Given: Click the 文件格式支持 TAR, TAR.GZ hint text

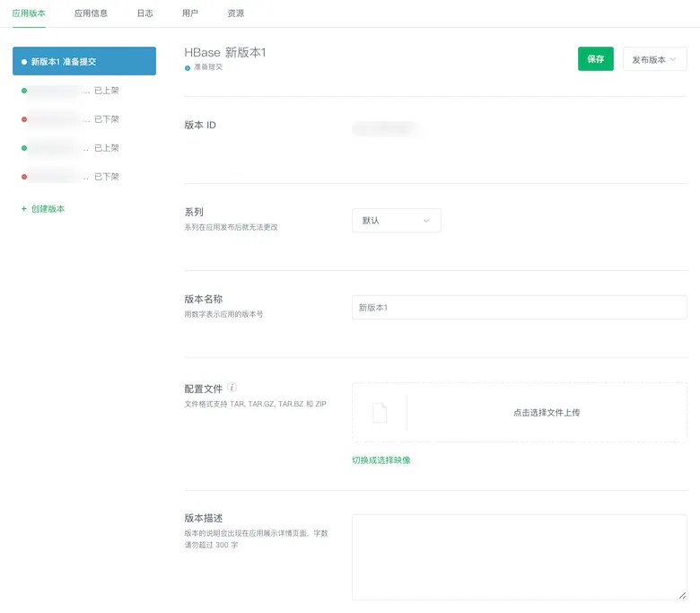Looking at the screenshot, I should 256,404.
